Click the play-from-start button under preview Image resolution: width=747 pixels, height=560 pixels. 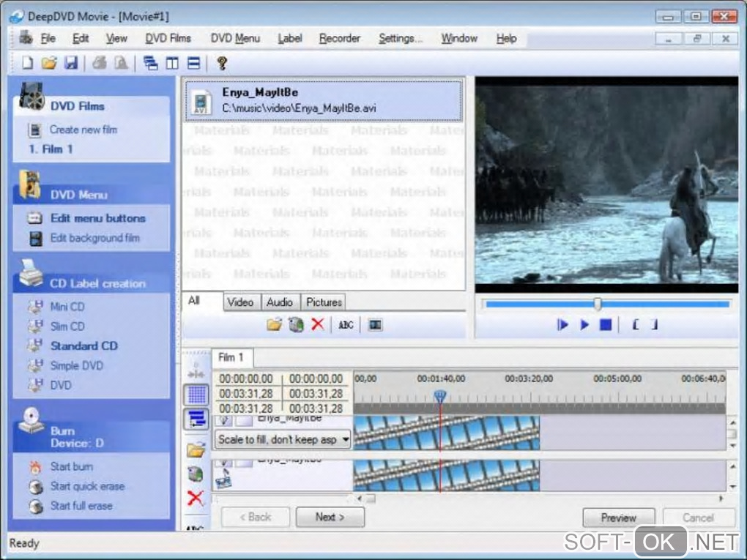[562, 325]
